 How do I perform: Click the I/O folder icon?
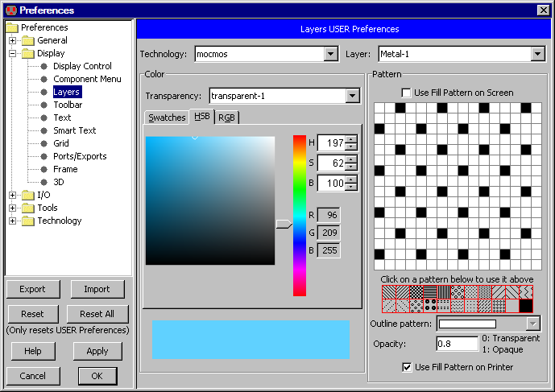(28, 195)
